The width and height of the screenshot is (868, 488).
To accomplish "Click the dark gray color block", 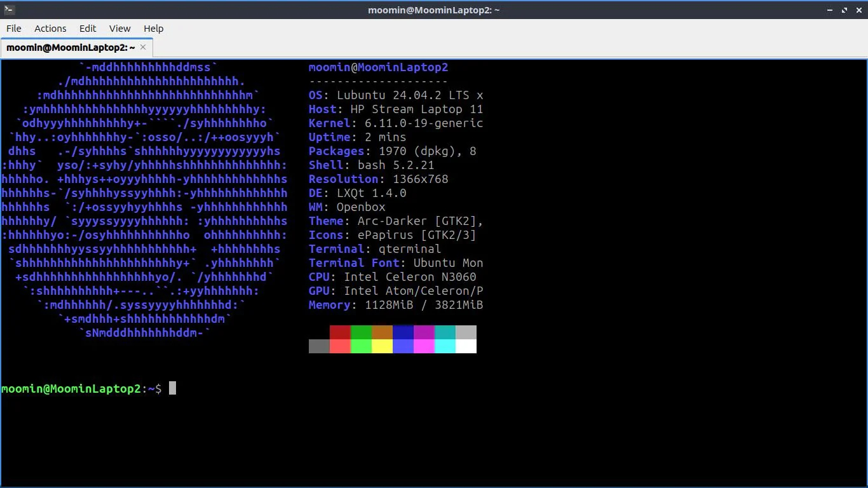I will coord(319,346).
